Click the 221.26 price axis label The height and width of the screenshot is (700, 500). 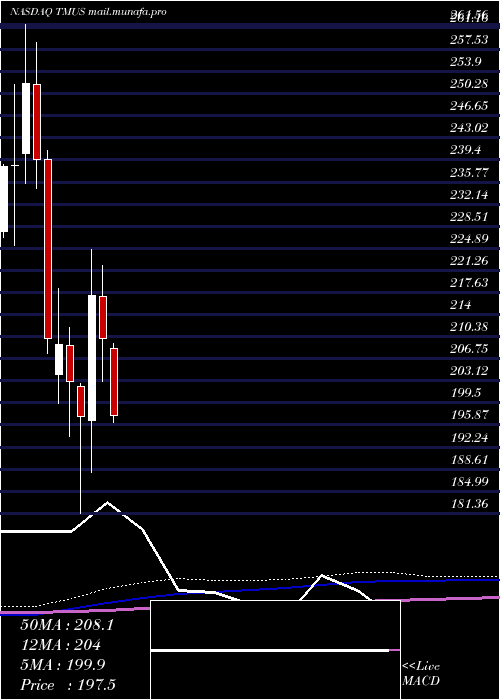pos(469,261)
